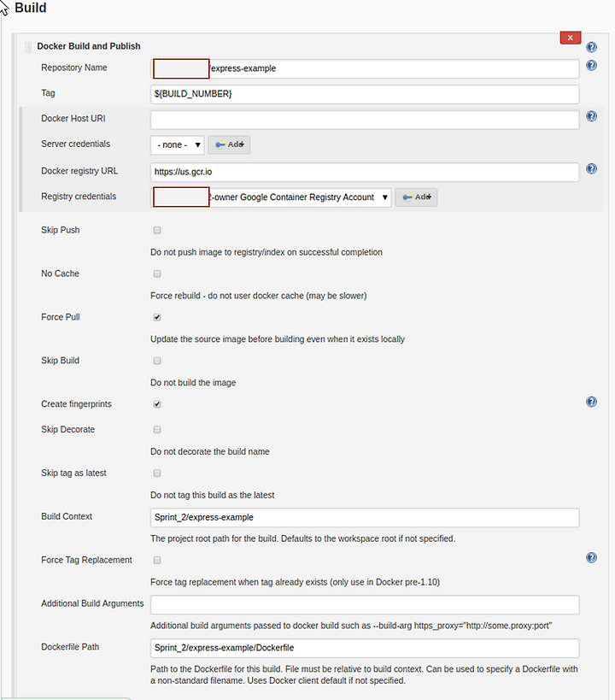Click the Tag field with ${BUILD_NUMBER}
Image resolution: width=615 pixels, height=700 pixels.
(x=365, y=94)
